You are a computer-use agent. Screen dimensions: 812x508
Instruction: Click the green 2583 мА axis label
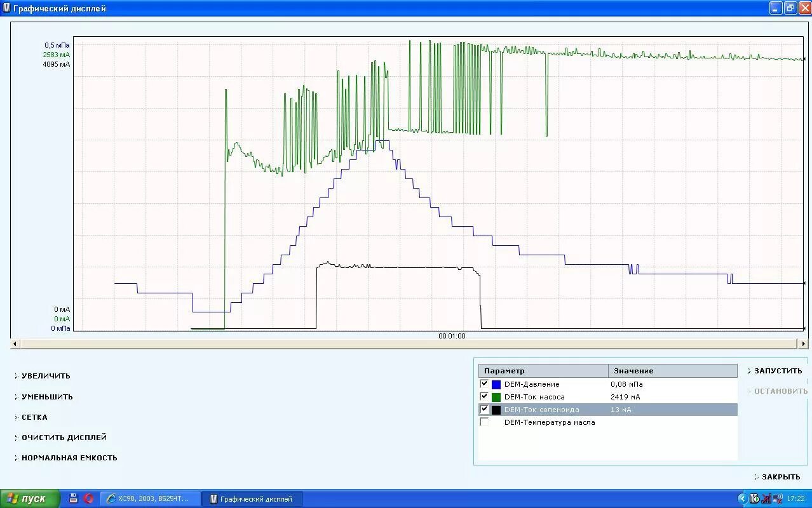pos(57,55)
